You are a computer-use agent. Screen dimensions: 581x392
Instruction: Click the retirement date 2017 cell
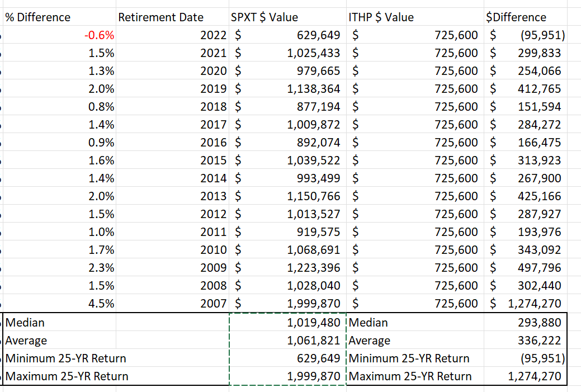click(x=172, y=125)
